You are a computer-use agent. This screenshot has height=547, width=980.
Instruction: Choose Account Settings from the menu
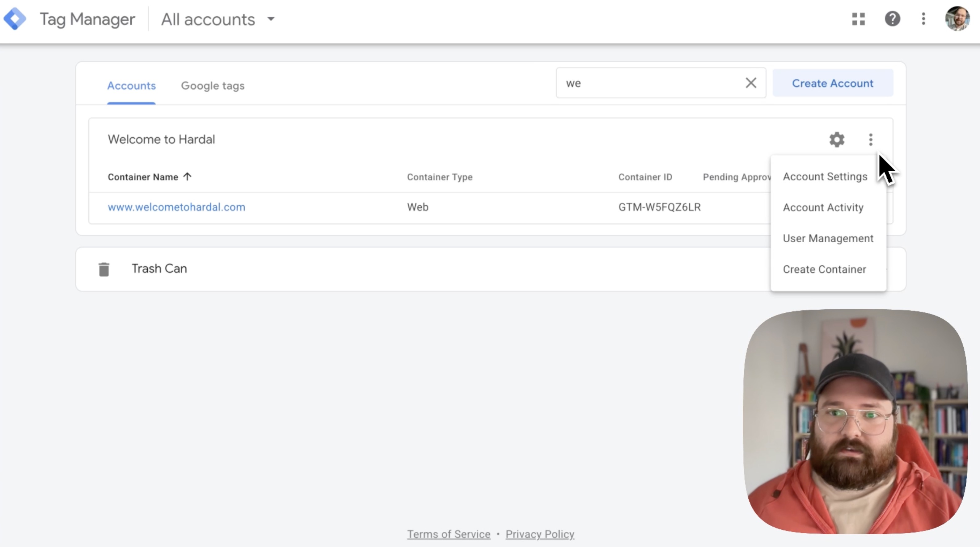(825, 177)
